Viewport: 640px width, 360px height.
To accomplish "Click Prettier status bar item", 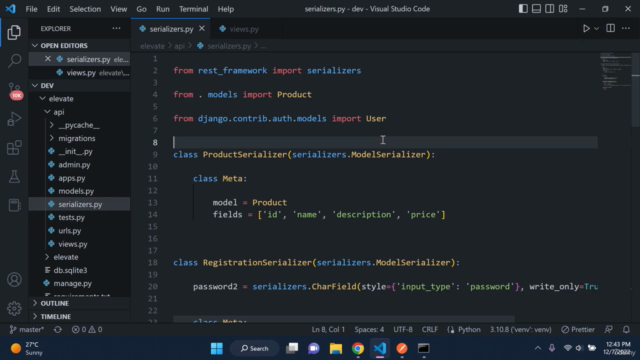I will (x=578, y=329).
